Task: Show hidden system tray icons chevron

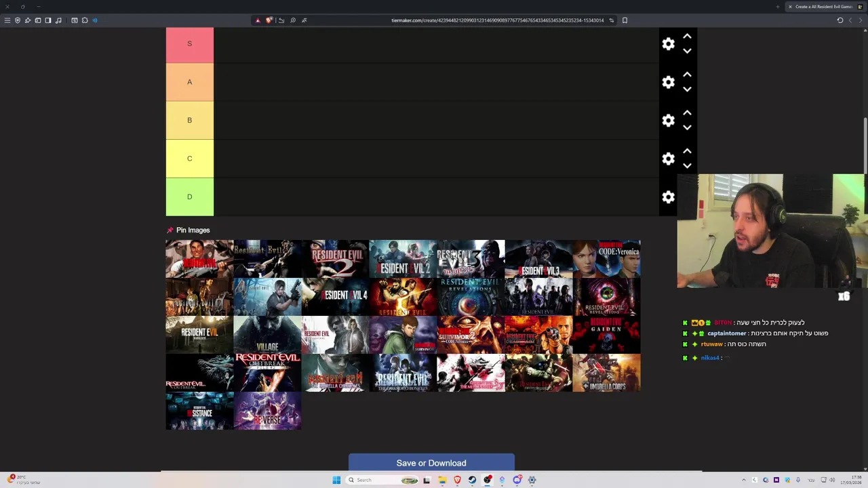Action: point(743,480)
